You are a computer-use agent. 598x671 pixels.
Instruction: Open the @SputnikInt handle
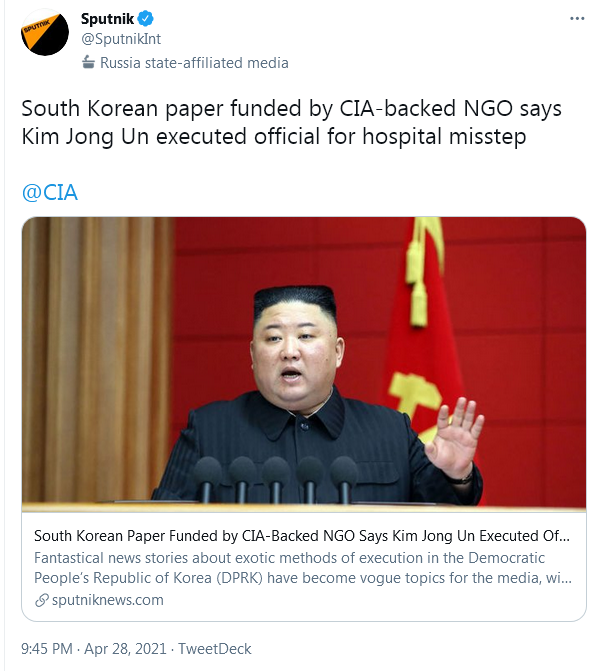[121, 39]
